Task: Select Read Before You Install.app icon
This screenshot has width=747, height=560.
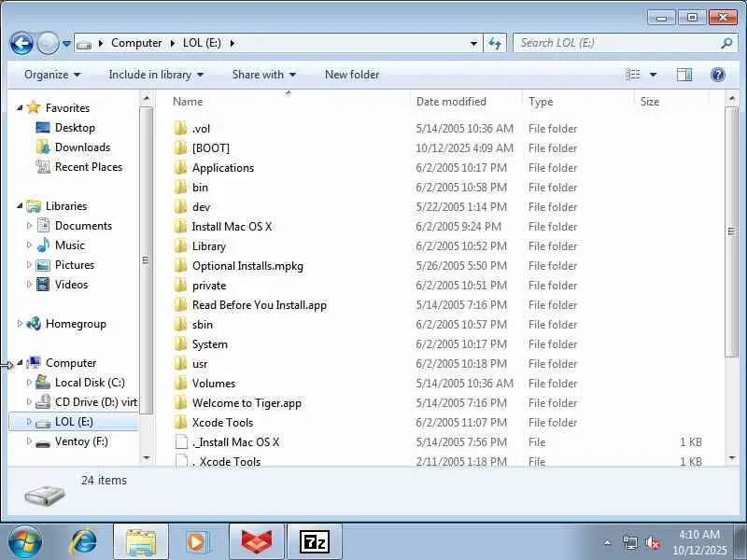Action: pos(180,305)
